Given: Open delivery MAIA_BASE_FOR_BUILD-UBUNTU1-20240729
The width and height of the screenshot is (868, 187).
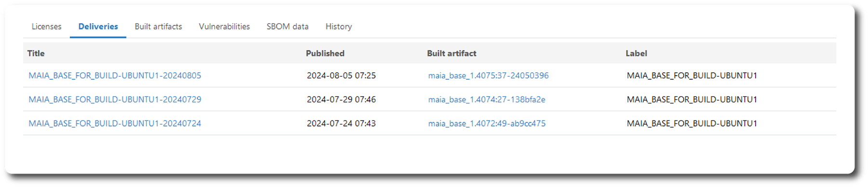Looking at the screenshot, I should (x=115, y=100).
